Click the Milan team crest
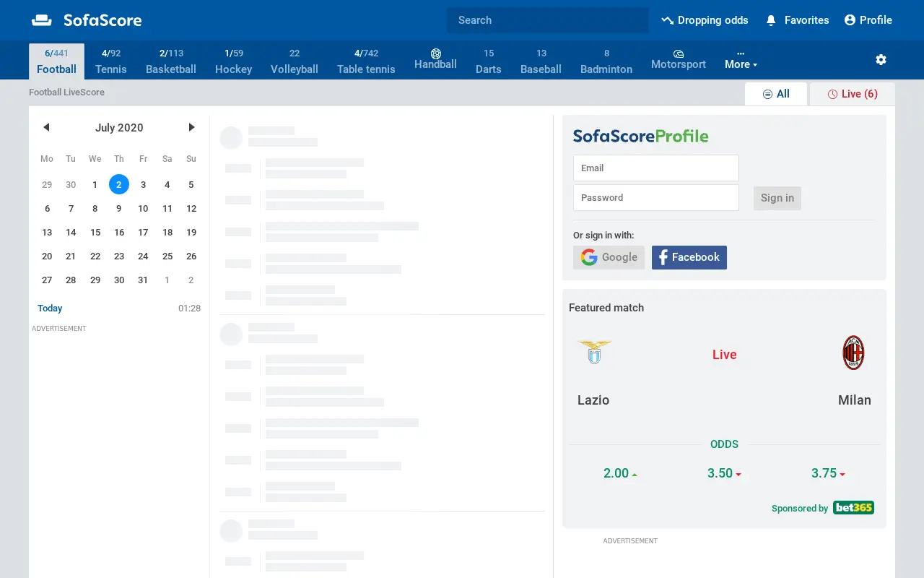Image resolution: width=924 pixels, height=578 pixels. point(853,353)
